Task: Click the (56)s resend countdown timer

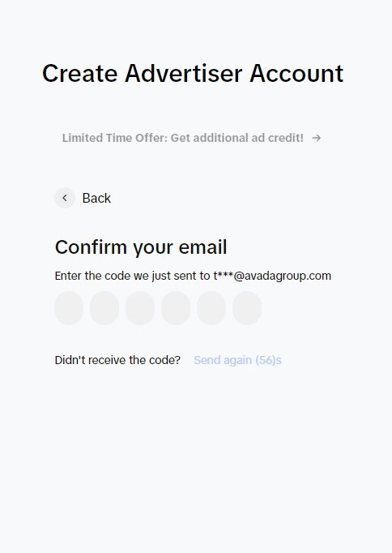Action: click(268, 360)
